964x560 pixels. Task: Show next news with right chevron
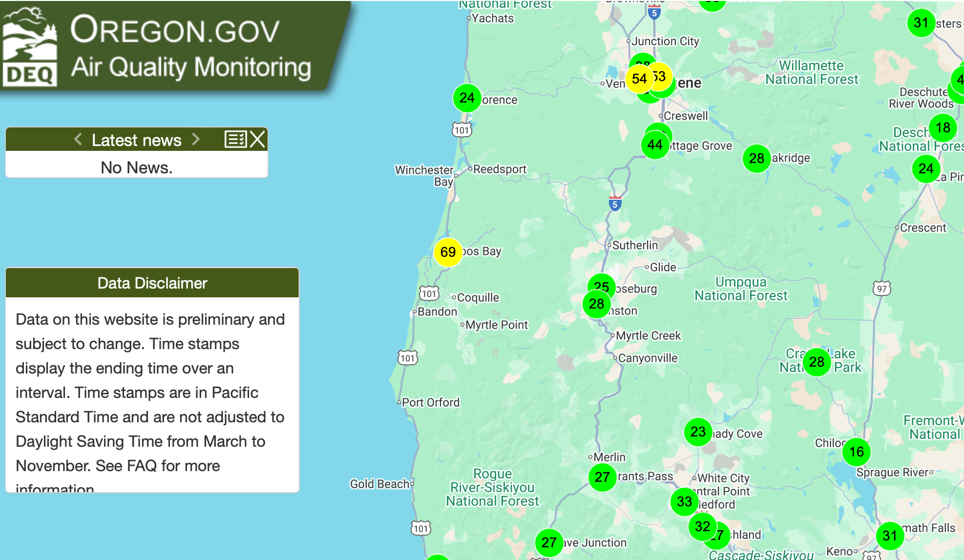click(196, 140)
